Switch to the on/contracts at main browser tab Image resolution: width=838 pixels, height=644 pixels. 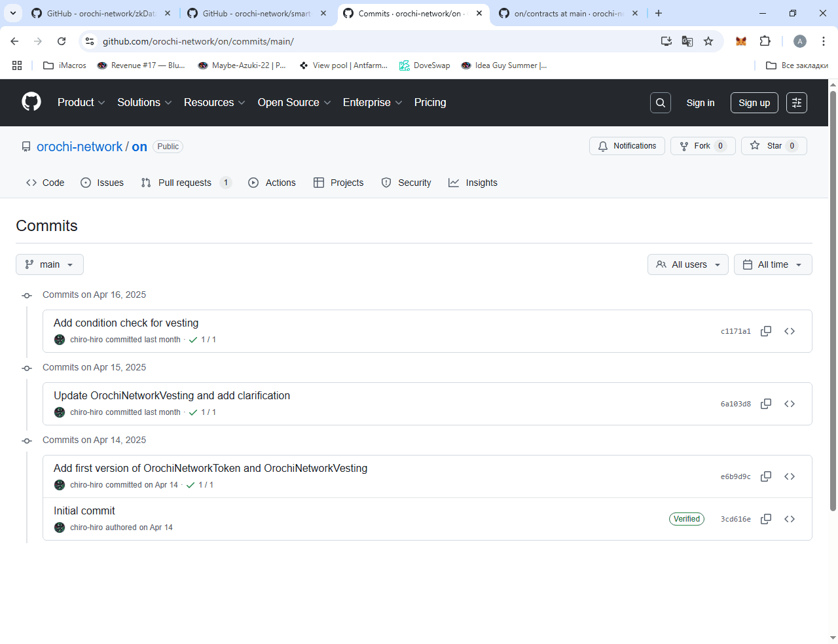tap(568, 13)
